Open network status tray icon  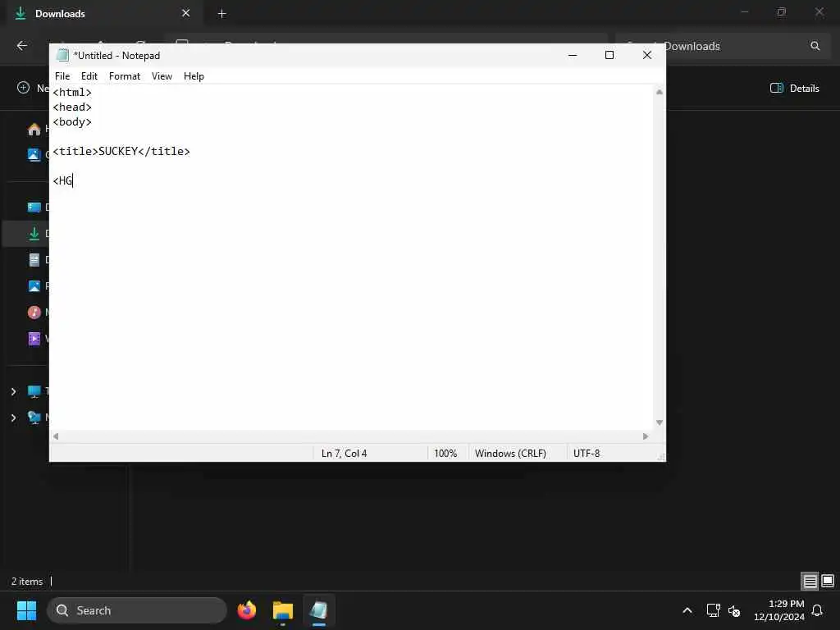[x=713, y=610]
